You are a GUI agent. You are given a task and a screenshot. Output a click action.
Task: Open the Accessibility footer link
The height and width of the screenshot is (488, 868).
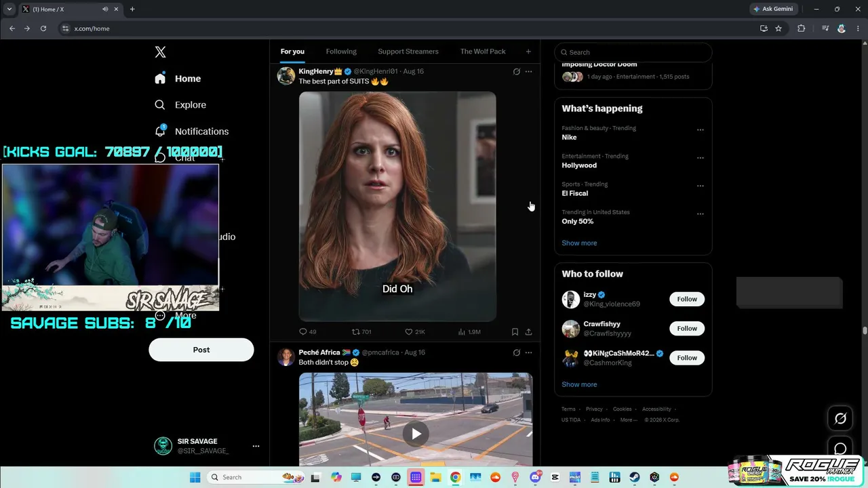[656, 409]
